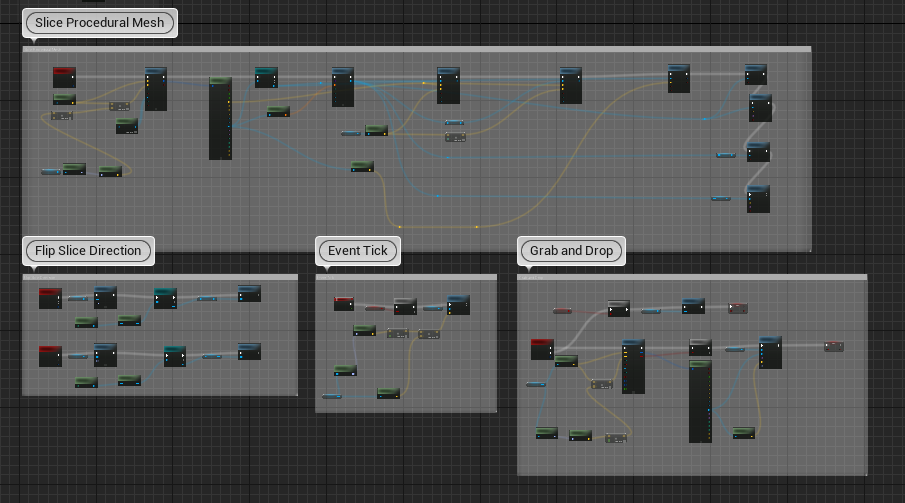This screenshot has height=503, width=905.
Task: Select lower teal node in Flip Slice Direction
Action: [x=175, y=356]
